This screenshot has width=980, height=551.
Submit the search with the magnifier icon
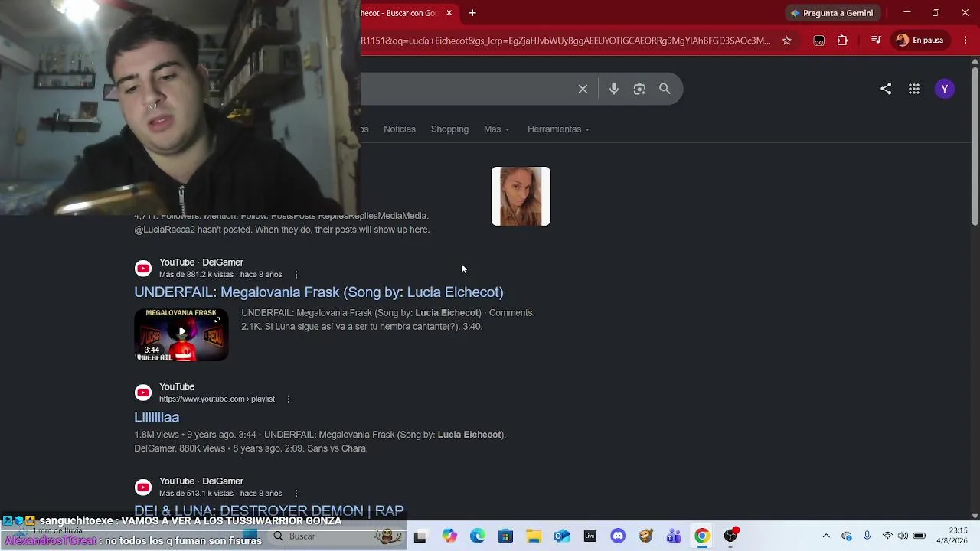[665, 89]
